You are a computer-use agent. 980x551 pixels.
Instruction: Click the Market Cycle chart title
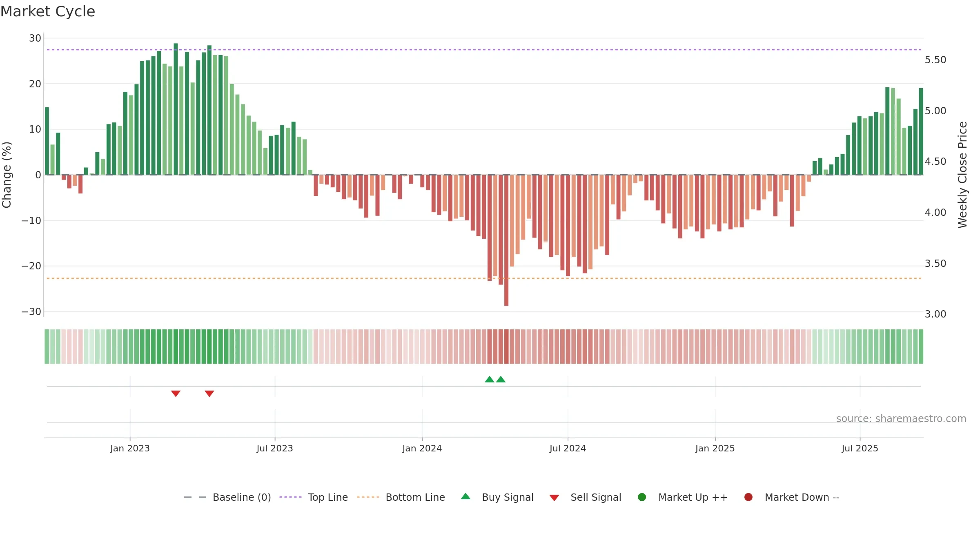pos(48,11)
